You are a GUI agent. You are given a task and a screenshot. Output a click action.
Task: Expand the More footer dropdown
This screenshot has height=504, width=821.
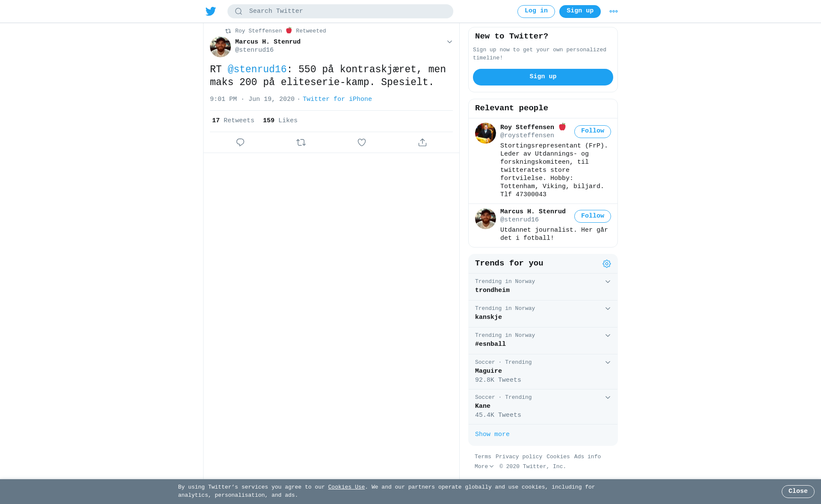click(x=484, y=467)
